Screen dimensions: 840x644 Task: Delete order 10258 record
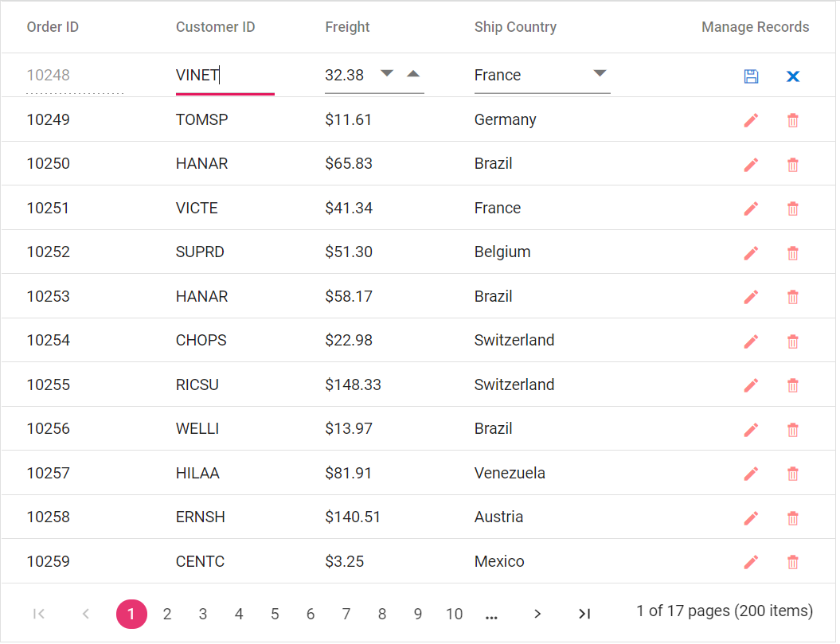[793, 518]
